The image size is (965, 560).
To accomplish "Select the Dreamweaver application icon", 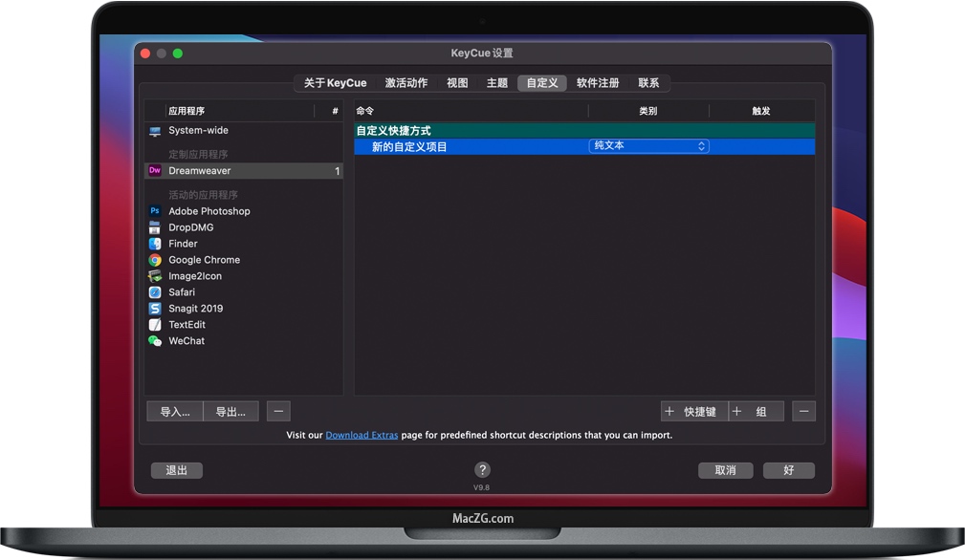I will (155, 170).
